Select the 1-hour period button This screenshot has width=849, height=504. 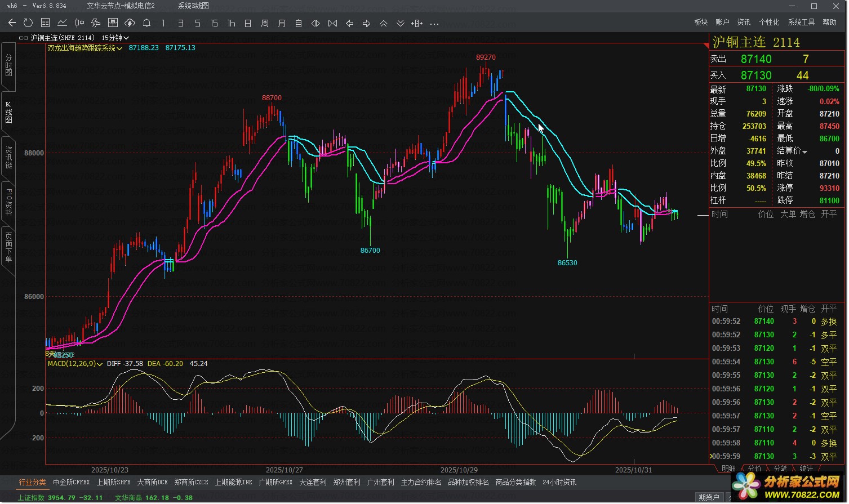point(231,23)
